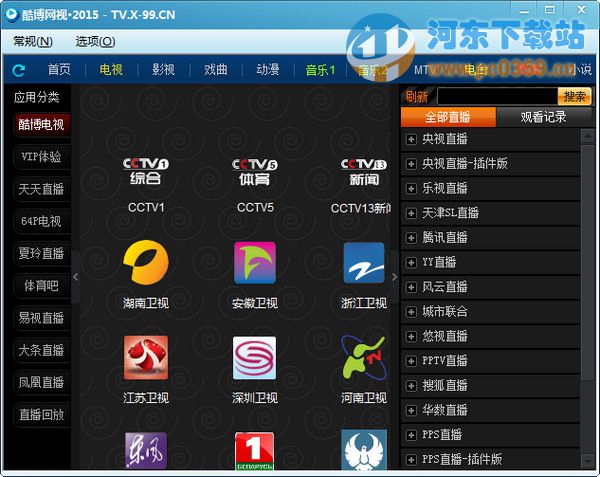Image resolution: width=600 pixels, height=477 pixels.
Task: Switch to the 音乐1 tab
Action: pyautogui.click(x=320, y=70)
